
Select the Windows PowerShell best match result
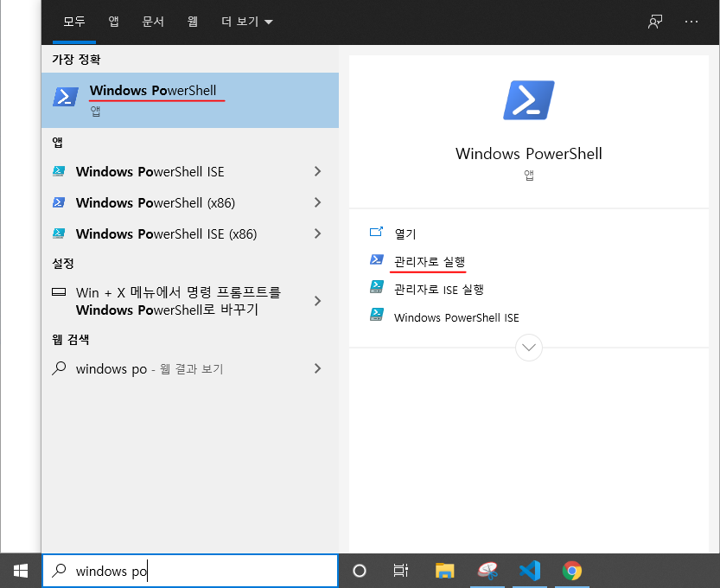(x=190, y=100)
